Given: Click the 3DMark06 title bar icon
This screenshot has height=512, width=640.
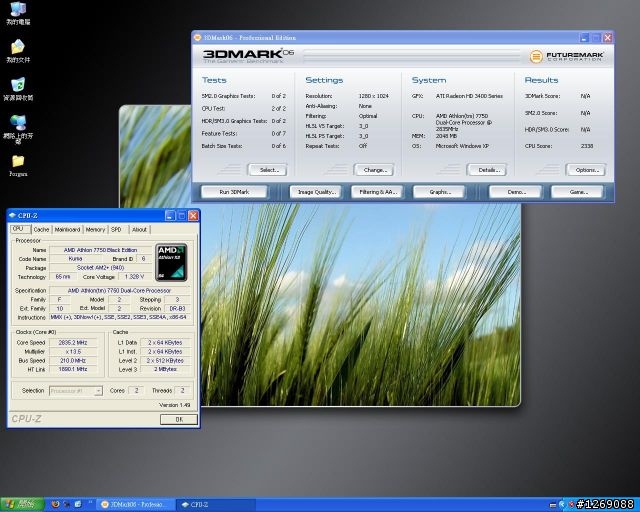Looking at the screenshot, I should pos(198,38).
